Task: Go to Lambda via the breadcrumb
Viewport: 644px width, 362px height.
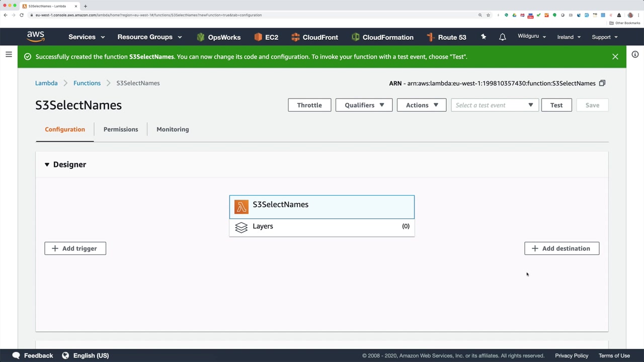Action: pos(46,83)
